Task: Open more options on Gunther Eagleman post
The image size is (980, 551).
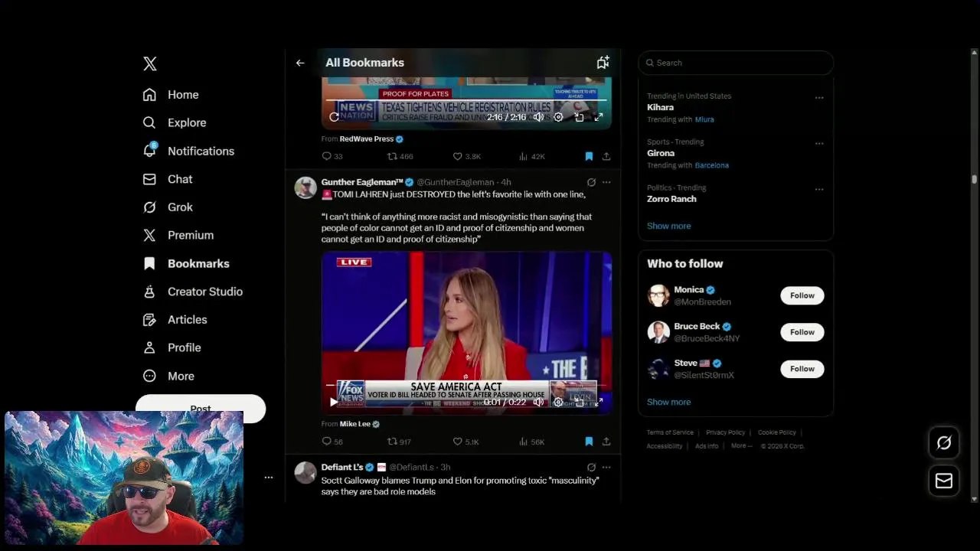Action: tap(606, 182)
